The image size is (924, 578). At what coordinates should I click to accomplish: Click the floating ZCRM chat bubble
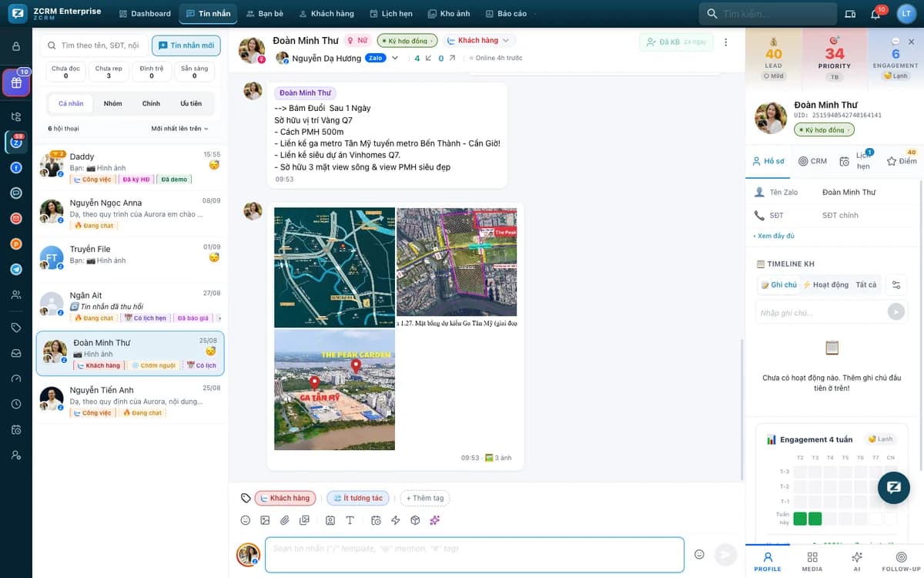click(x=894, y=488)
